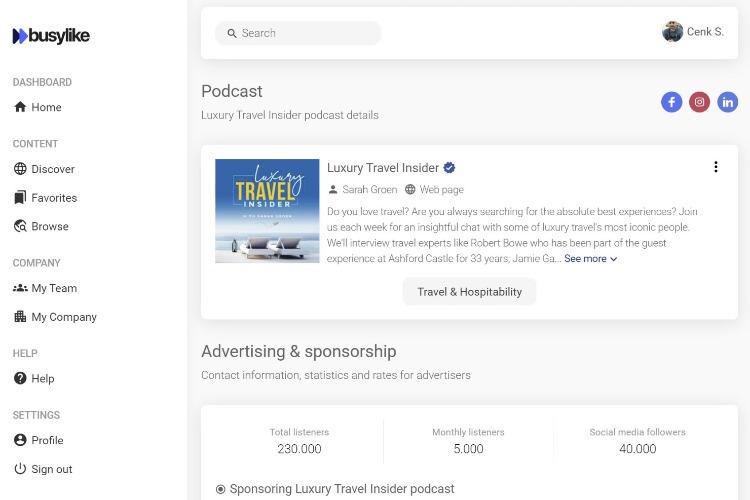This screenshot has width=750, height=500.
Task: Click the Home house icon
Action: [20, 107]
